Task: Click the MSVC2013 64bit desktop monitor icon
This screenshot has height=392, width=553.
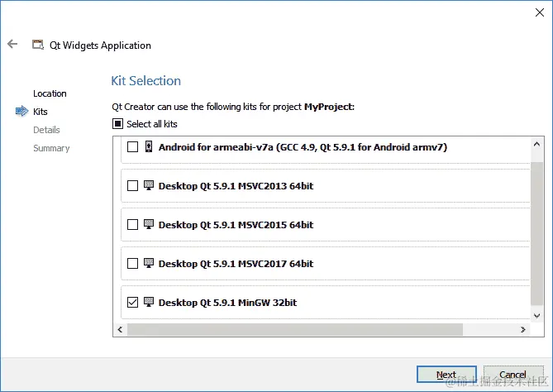Action: pos(149,185)
